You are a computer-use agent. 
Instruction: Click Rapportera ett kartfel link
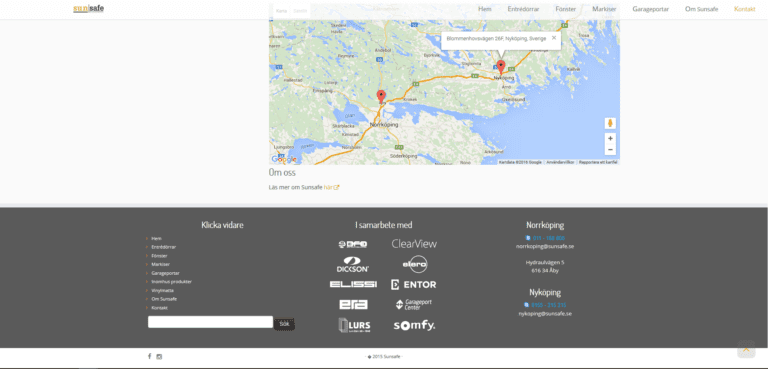tap(598, 162)
